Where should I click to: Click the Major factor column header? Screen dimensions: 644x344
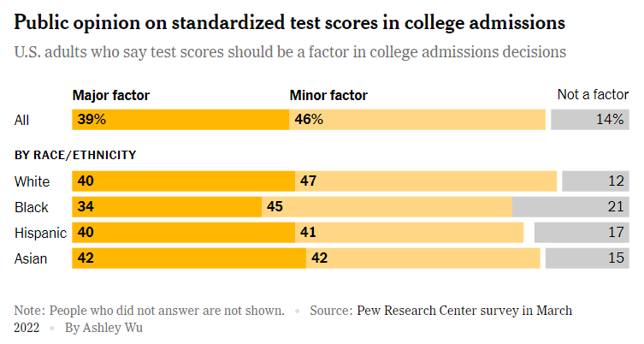click(x=111, y=95)
